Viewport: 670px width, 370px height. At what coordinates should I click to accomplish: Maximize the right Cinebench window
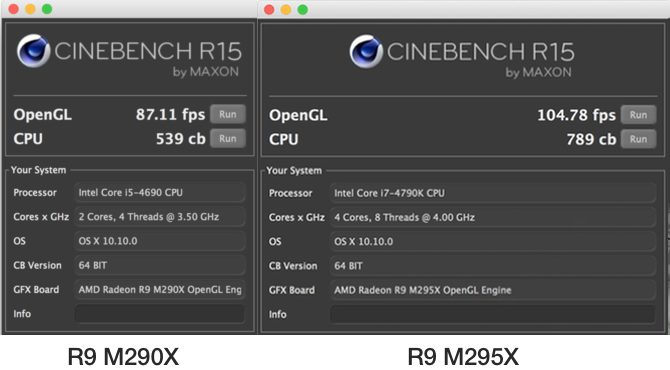tap(303, 9)
